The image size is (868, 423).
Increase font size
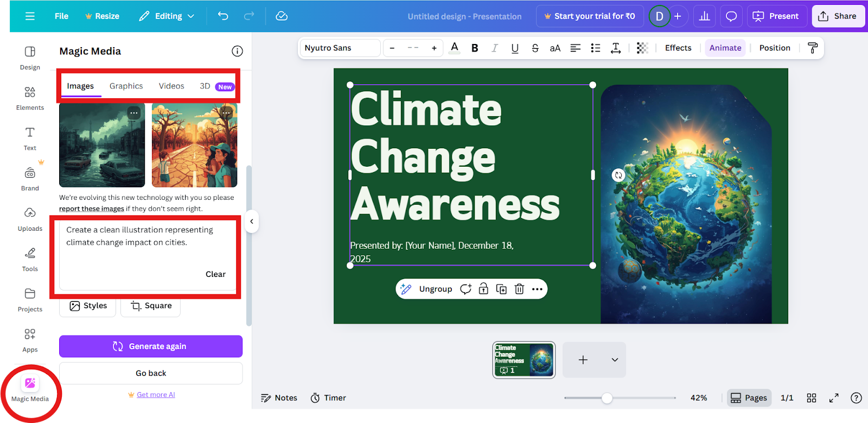(x=434, y=48)
